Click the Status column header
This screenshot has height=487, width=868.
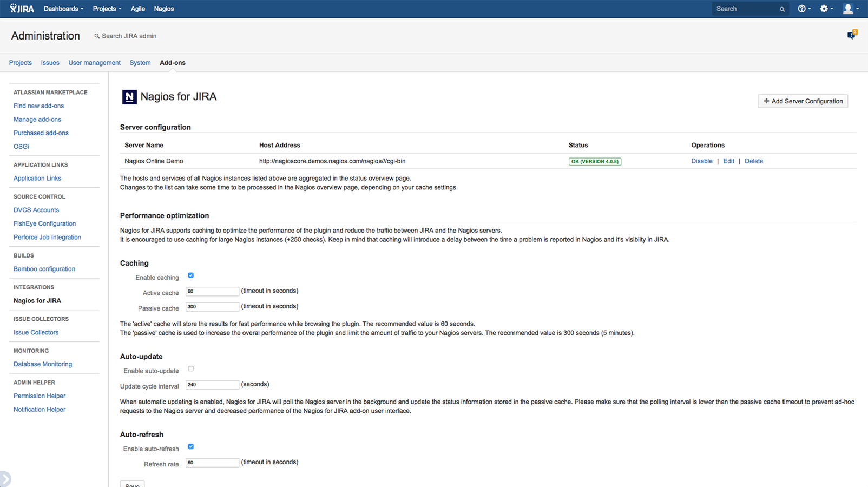tap(578, 146)
